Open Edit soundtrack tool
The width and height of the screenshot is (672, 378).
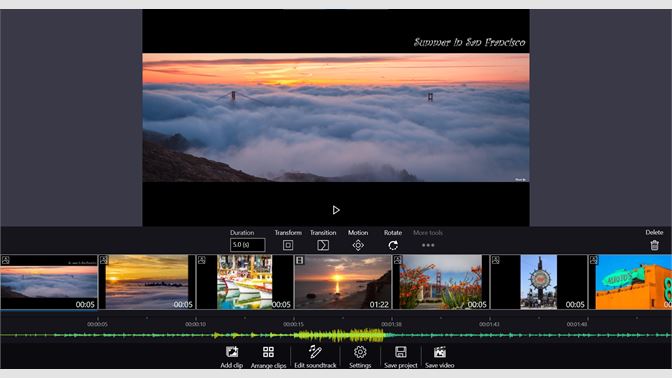click(315, 352)
